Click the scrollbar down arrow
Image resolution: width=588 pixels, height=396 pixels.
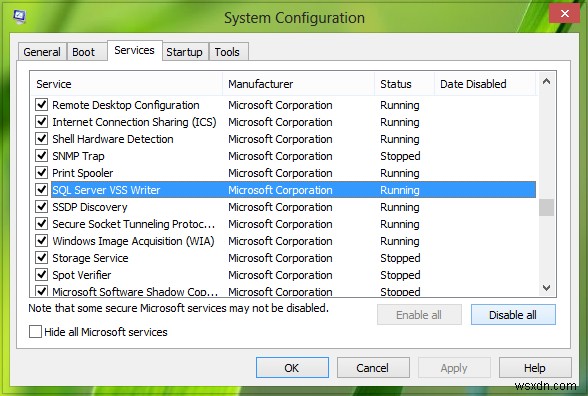pyautogui.click(x=546, y=288)
